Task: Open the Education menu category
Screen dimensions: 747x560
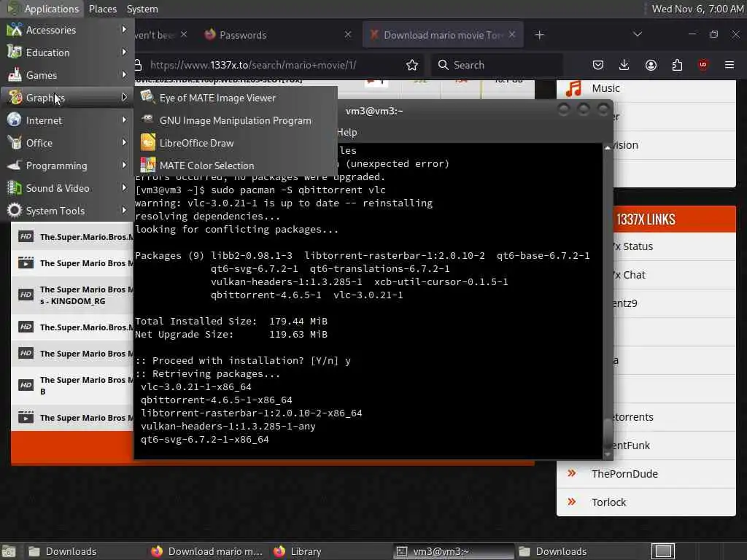Action: (x=67, y=52)
